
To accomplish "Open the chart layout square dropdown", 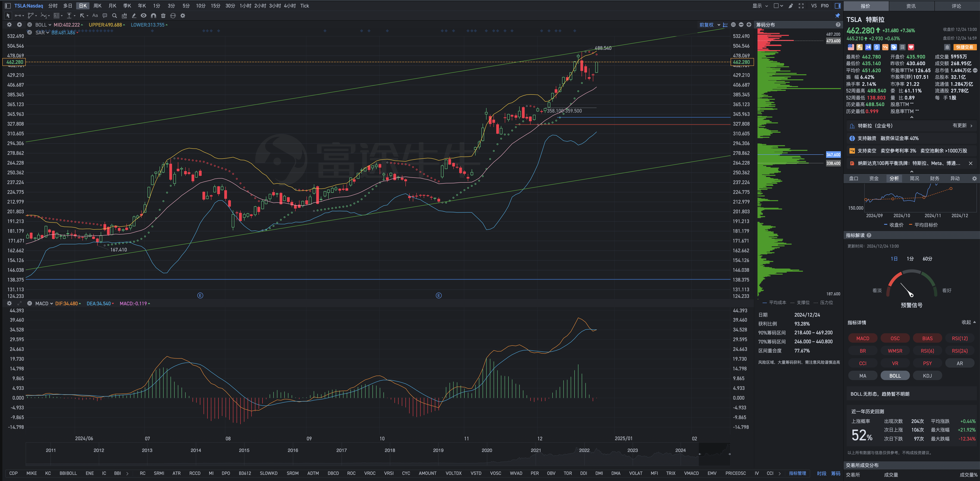I will click(x=778, y=6).
